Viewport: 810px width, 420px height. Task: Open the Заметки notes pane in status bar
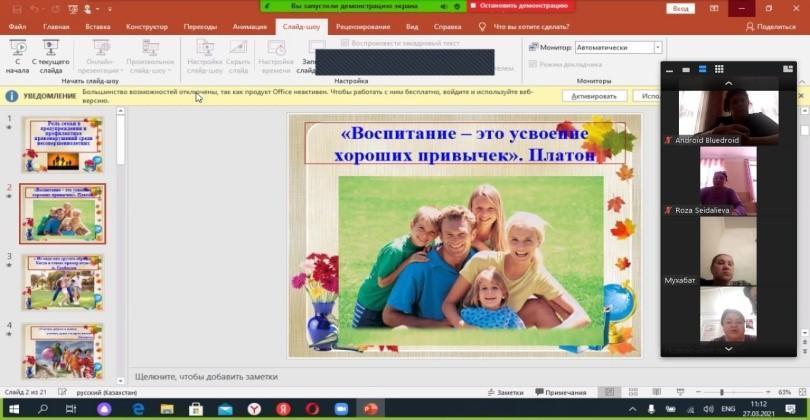504,392
